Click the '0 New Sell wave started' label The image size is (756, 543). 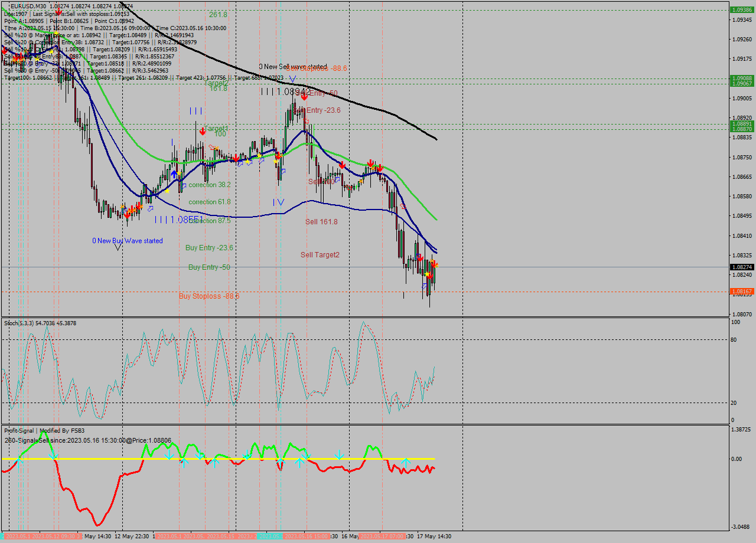[x=293, y=67]
